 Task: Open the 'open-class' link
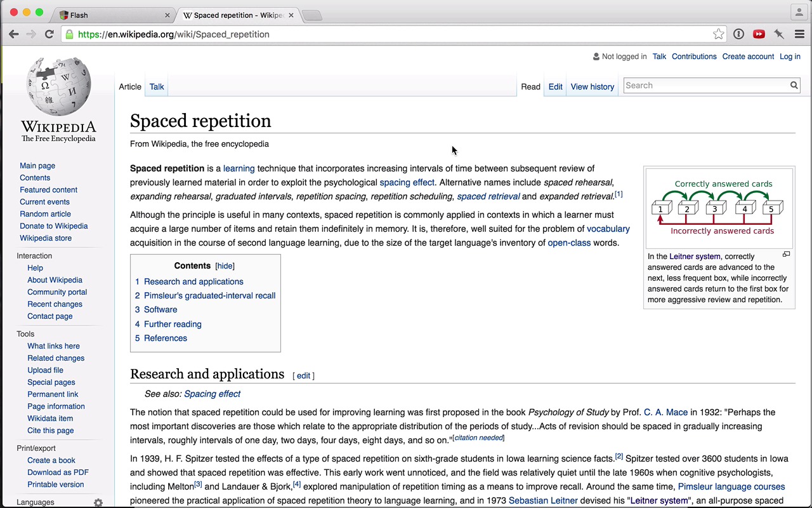[569, 243]
